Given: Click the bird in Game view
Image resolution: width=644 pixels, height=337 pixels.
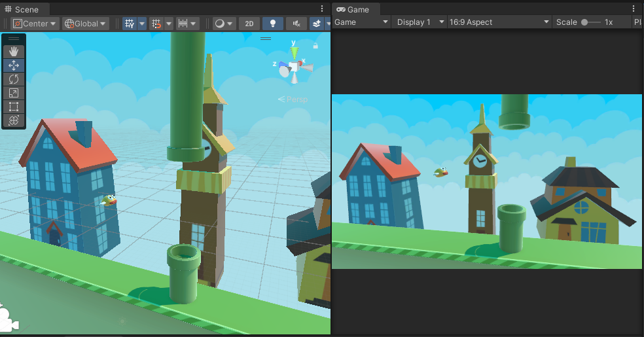Looking at the screenshot, I should [440, 172].
